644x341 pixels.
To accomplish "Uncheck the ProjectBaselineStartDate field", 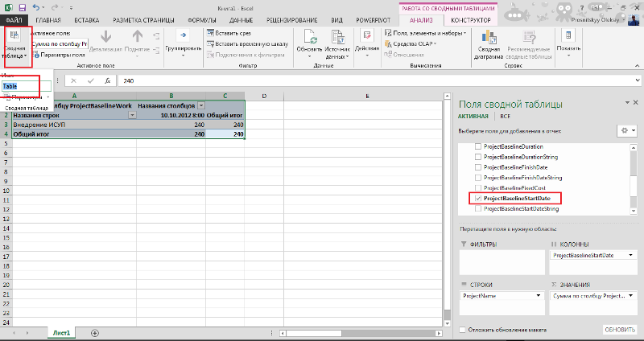I will point(477,198).
